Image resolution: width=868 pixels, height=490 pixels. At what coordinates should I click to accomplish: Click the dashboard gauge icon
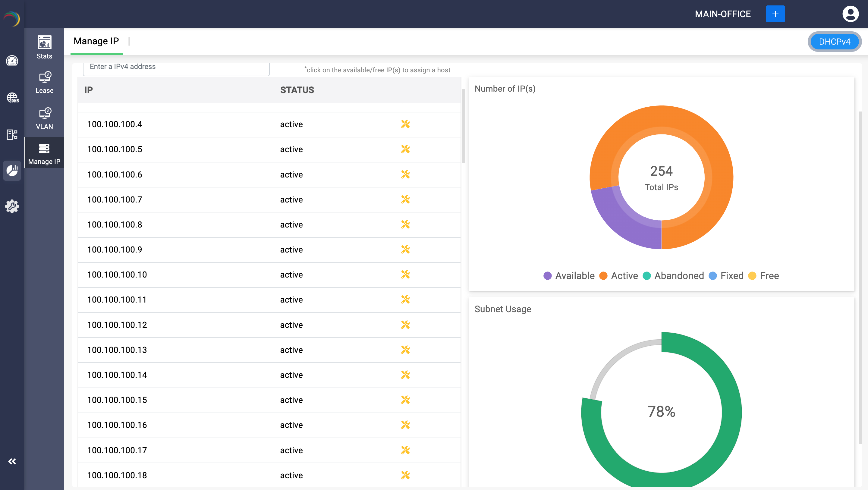pos(12,61)
